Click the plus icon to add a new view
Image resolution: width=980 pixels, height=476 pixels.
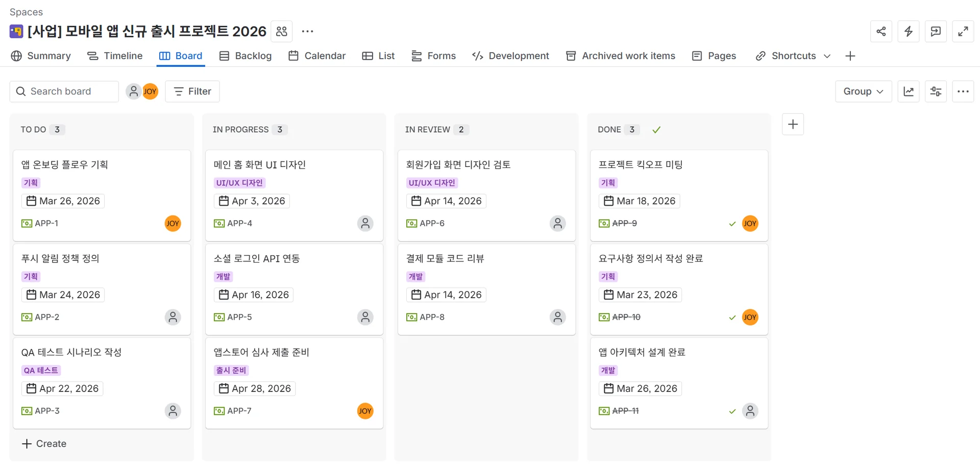[x=850, y=56]
